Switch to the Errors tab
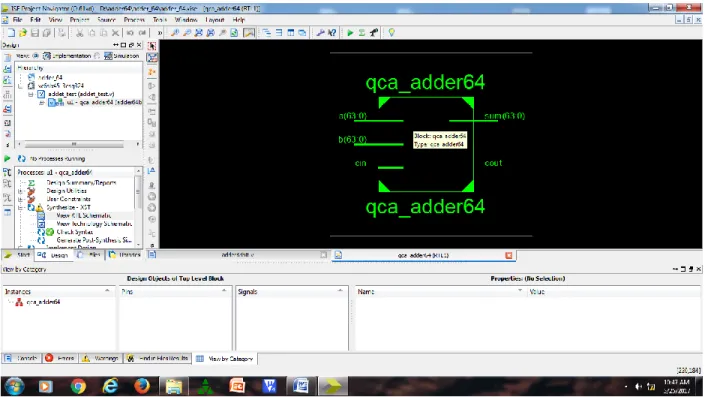705x397 pixels. (x=60, y=358)
